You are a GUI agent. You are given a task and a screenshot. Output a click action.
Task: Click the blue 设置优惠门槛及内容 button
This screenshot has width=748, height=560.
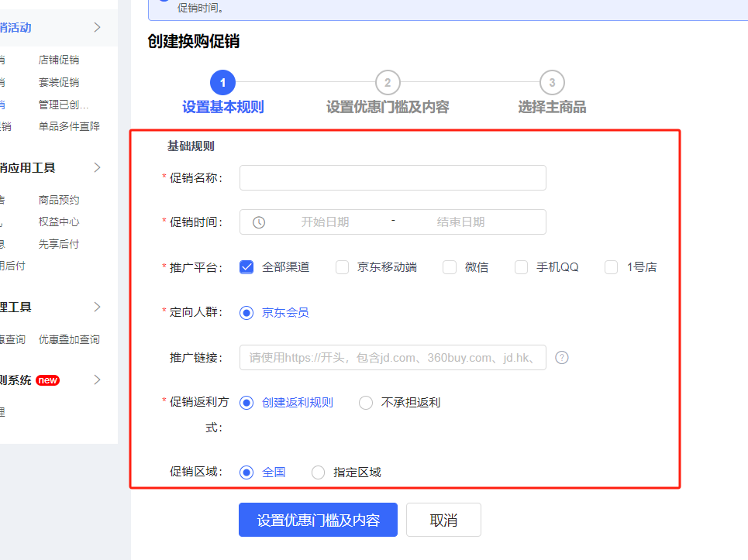click(x=318, y=520)
